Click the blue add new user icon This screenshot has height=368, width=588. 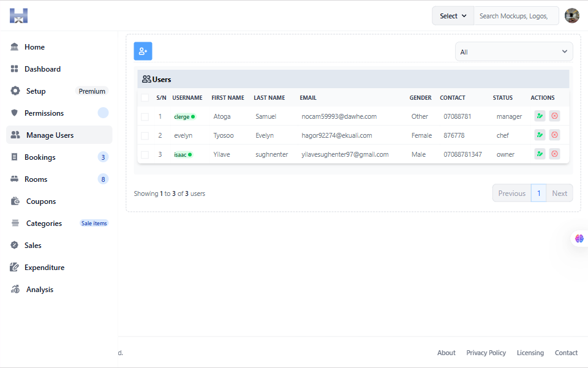pos(143,51)
